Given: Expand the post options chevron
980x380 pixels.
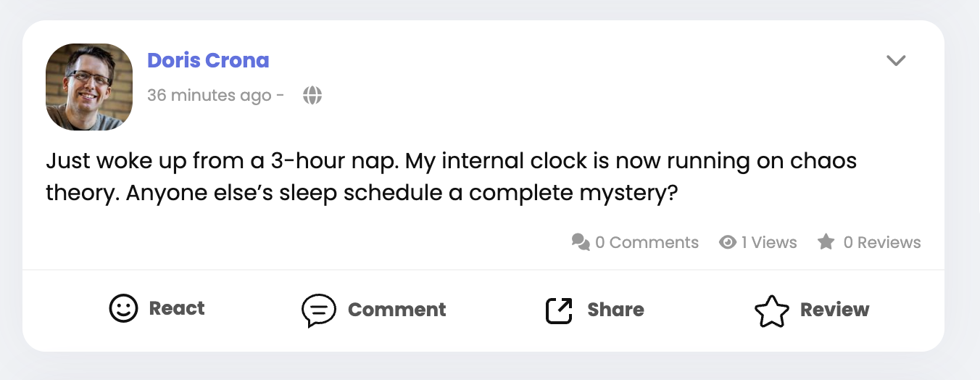Looking at the screenshot, I should pyautogui.click(x=897, y=60).
